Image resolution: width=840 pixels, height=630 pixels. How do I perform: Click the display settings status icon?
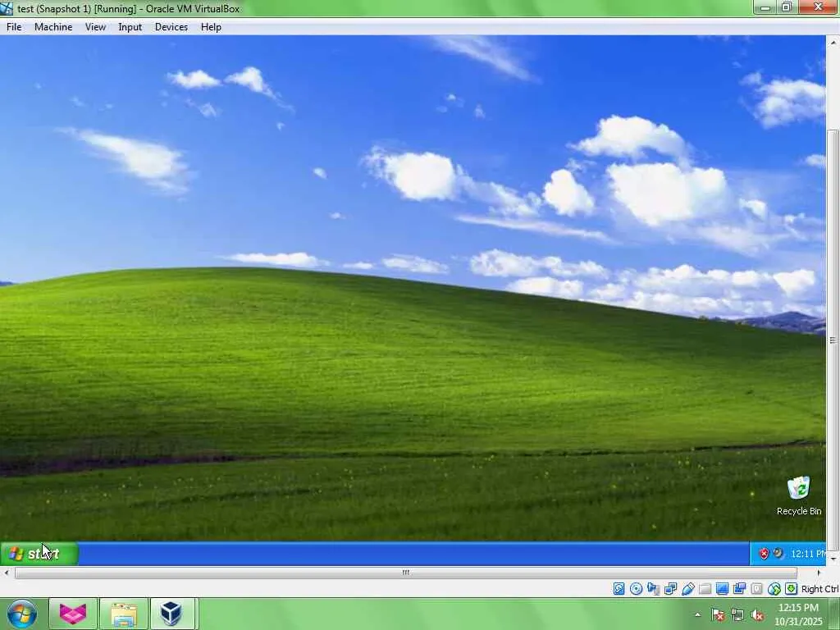[722, 589]
